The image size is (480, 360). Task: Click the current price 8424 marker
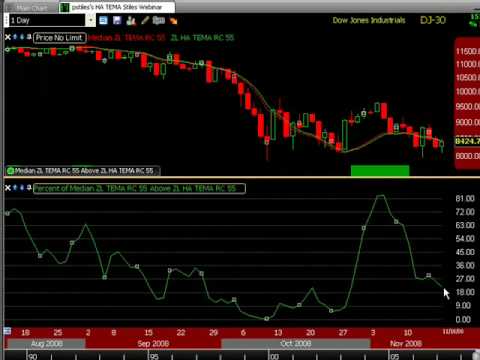467,141
